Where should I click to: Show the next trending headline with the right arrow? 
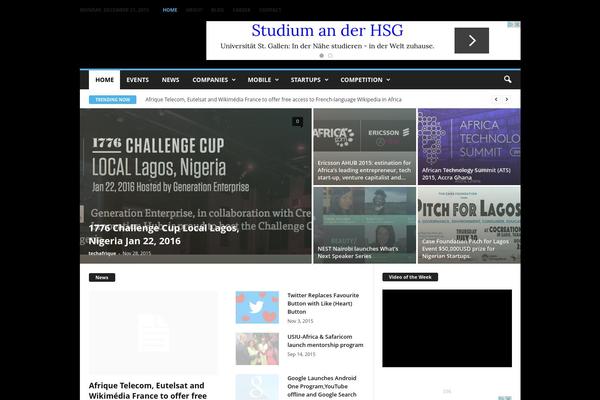pyautogui.click(x=507, y=99)
